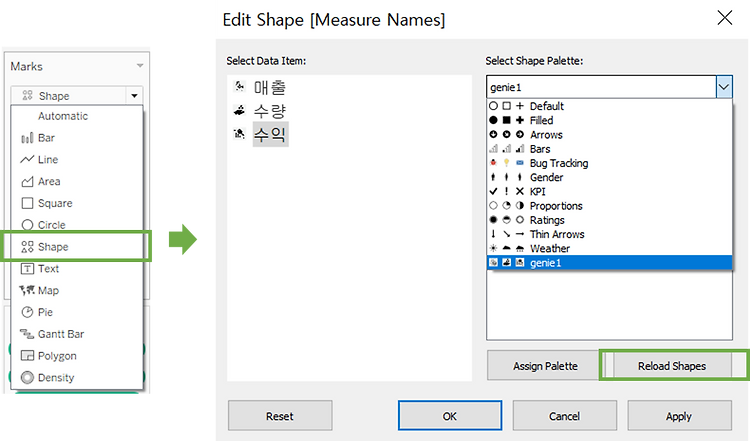Click the Text mark T icon
This screenshot has width=750, height=441.
click(x=27, y=269)
